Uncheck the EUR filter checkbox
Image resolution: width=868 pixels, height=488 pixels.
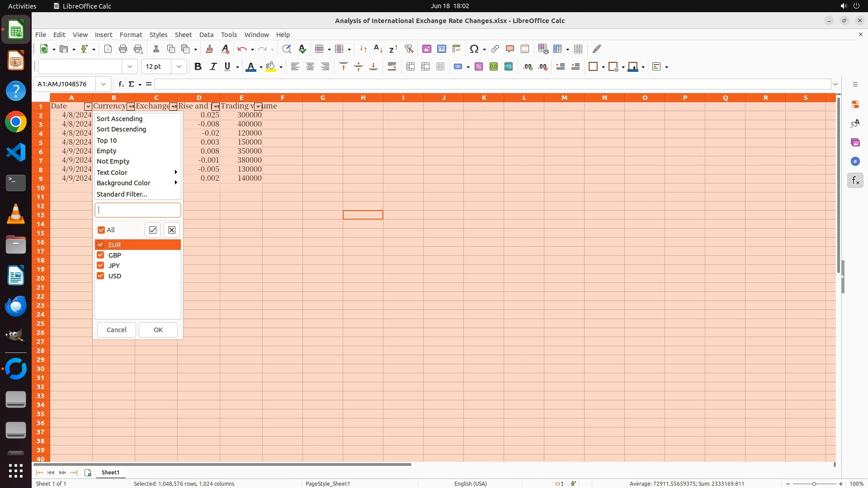coord(101,245)
